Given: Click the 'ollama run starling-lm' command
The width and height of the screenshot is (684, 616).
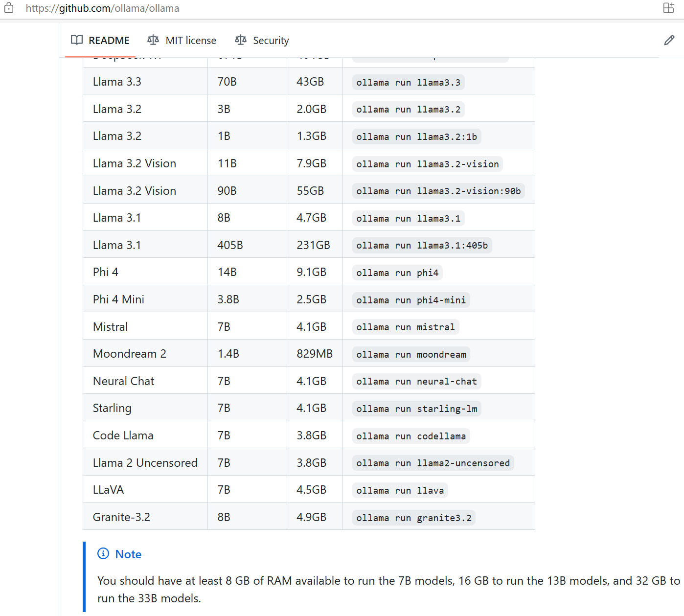Looking at the screenshot, I should pyautogui.click(x=416, y=409).
